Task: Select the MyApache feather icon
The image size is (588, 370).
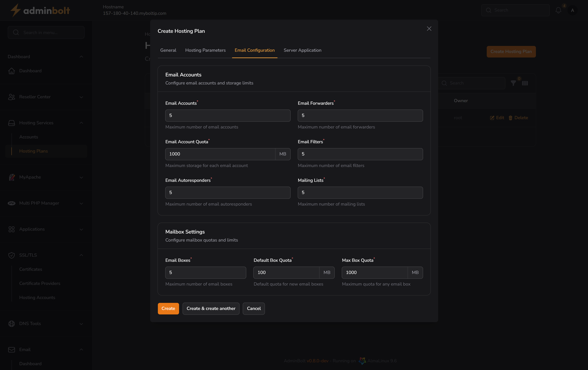Action: 11,177
